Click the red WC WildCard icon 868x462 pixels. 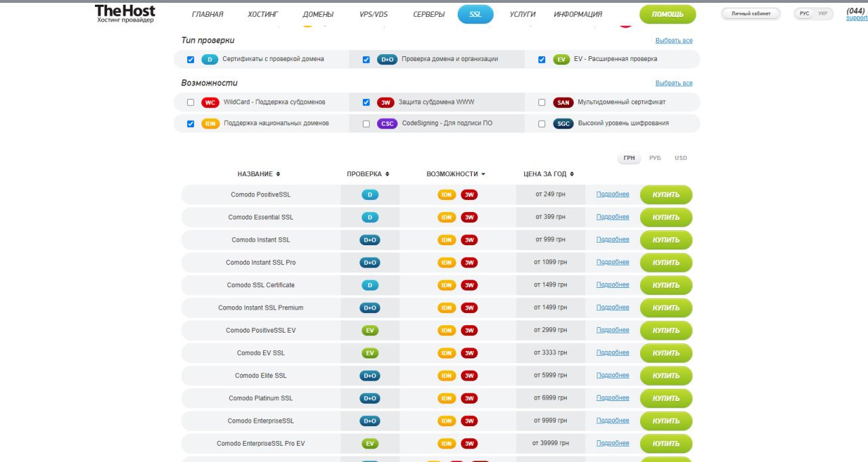210,103
